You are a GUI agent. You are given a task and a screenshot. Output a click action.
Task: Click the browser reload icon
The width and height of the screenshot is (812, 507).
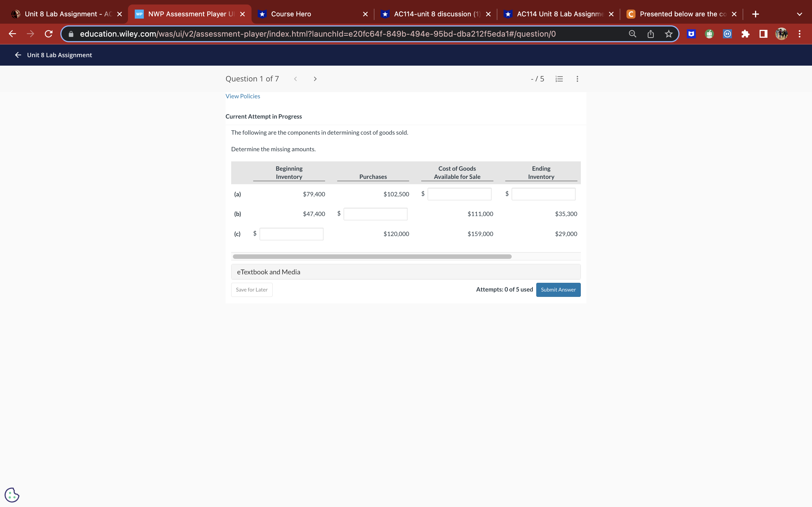(49, 34)
